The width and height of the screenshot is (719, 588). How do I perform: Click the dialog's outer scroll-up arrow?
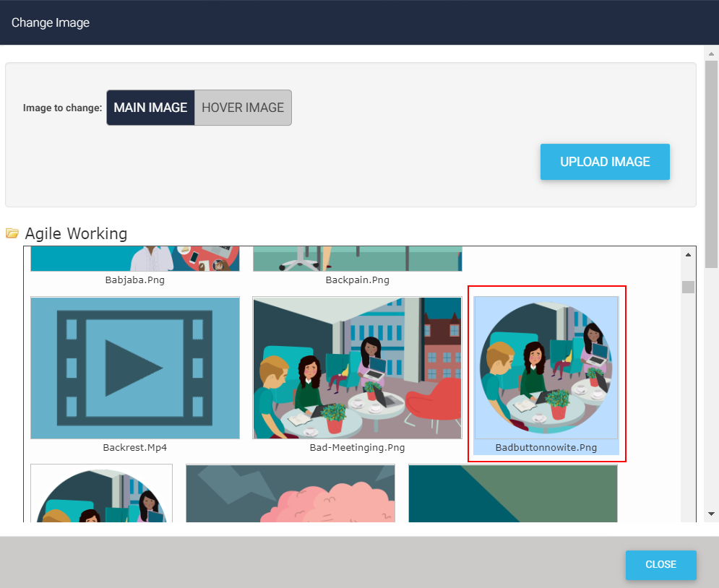point(712,54)
